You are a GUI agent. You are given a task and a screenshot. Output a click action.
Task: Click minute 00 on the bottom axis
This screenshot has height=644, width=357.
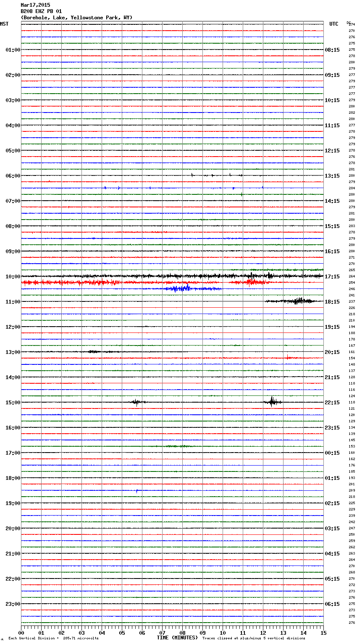coord(21,632)
